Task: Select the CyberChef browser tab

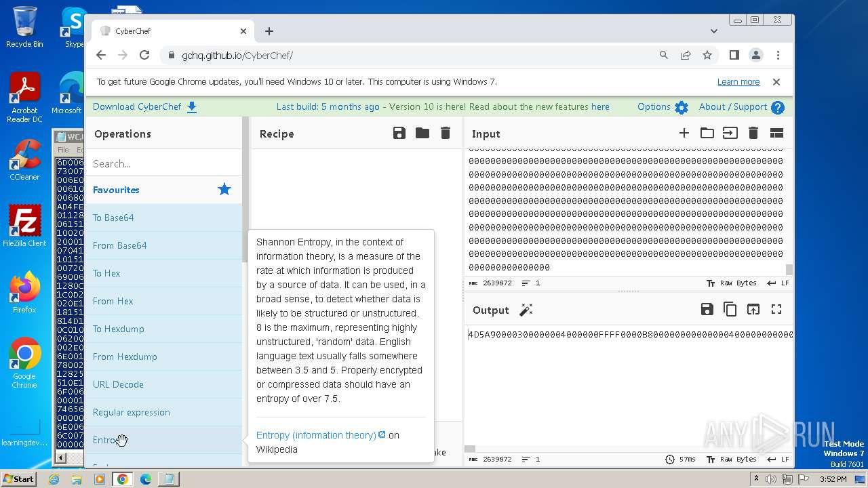Action: coord(173,31)
